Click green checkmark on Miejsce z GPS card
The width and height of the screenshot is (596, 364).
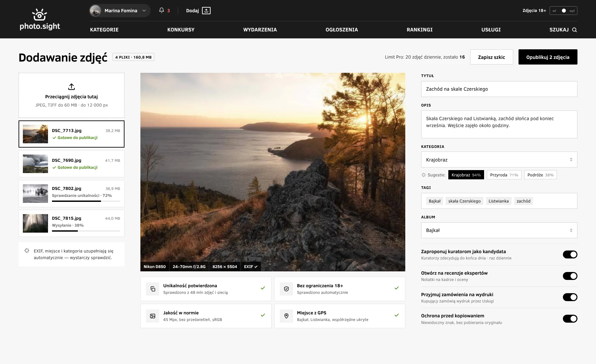pos(397,315)
